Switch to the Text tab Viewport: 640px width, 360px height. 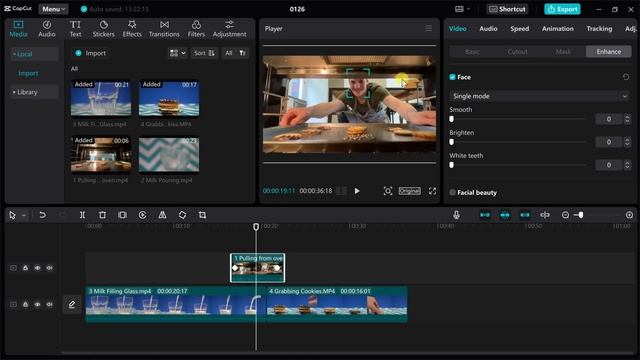75,29
